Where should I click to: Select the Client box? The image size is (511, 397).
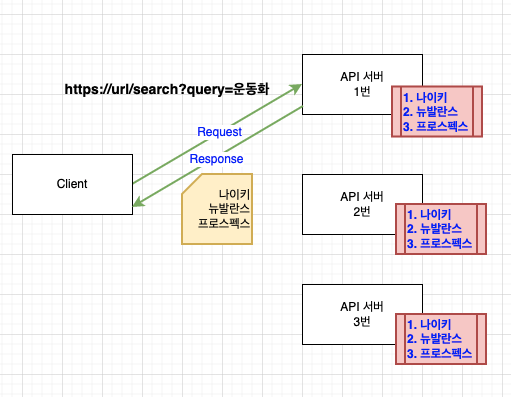tap(72, 184)
